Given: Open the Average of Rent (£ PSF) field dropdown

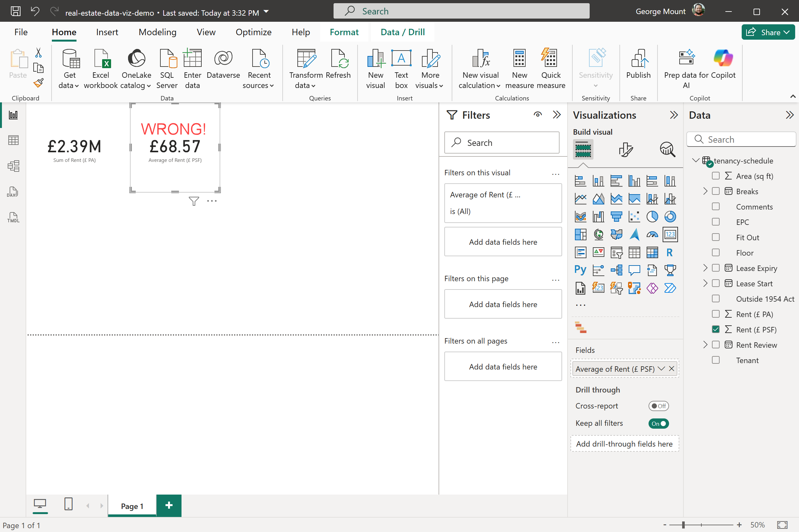Looking at the screenshot, I should tap(661, 369).
